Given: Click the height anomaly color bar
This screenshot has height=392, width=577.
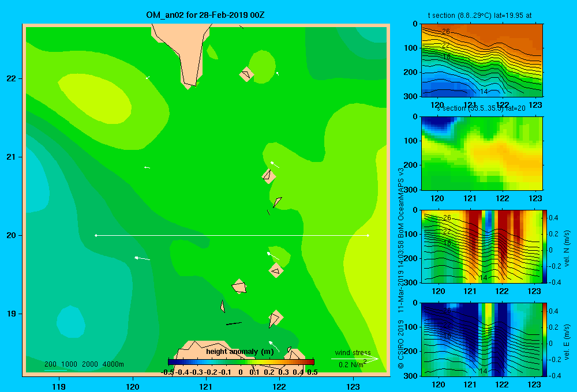Looking at the screenshot, I should pos(241,362).
